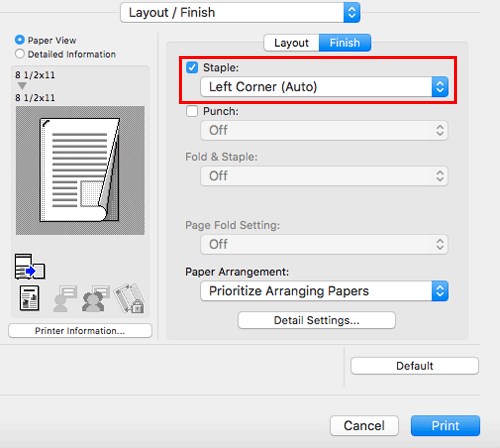Click the Detail Settings... button
The width and height of the screenshot is (500, 448).
317,320
